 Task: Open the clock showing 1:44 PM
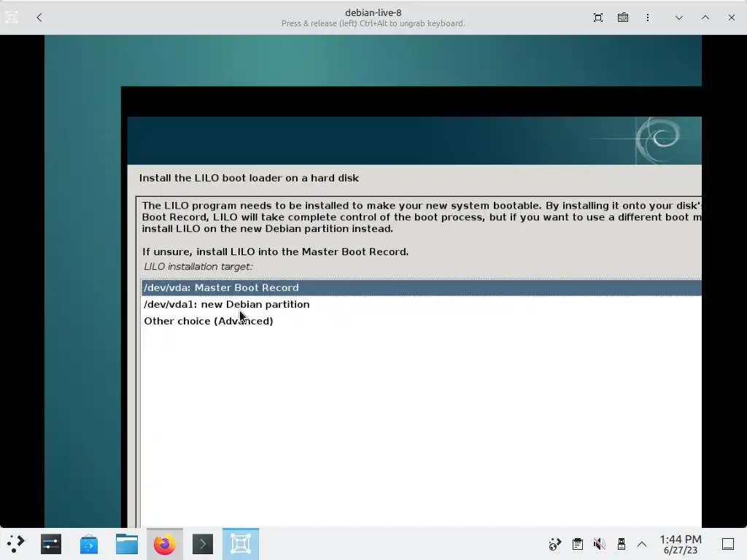(x=681, y=544)
